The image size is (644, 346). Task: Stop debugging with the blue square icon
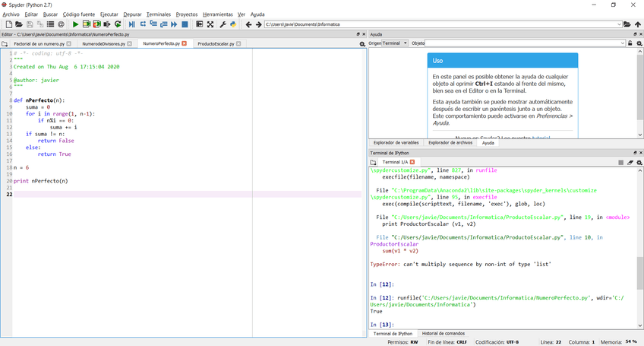coord(185,24)
